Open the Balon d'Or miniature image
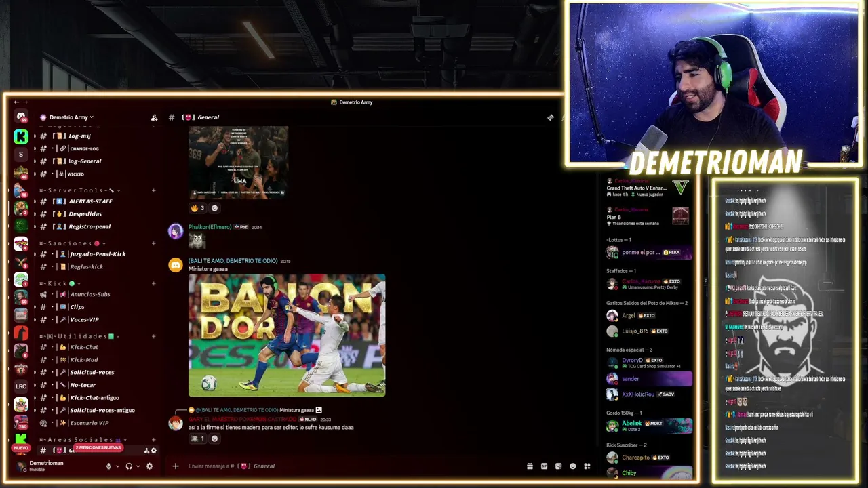Viewport: 868px width, 488px height. (287, 335)
